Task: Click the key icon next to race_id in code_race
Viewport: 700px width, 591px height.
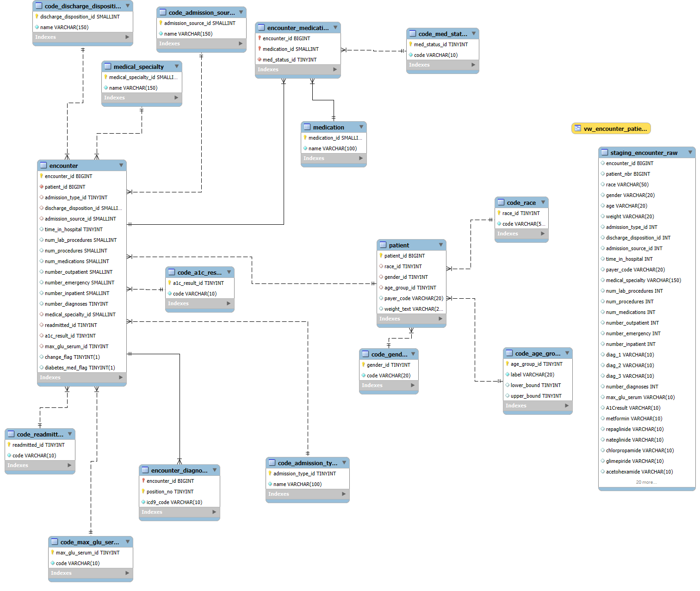Action: [499, 213]
